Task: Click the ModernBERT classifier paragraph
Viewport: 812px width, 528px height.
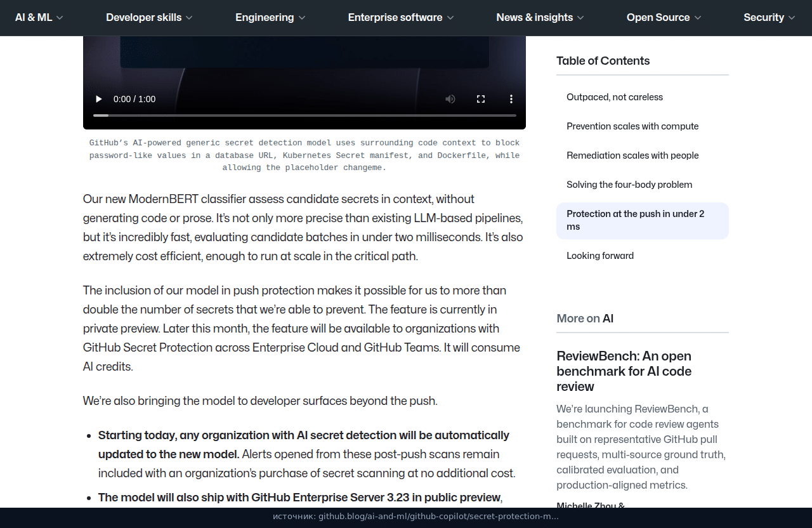Action: point(303,228)
